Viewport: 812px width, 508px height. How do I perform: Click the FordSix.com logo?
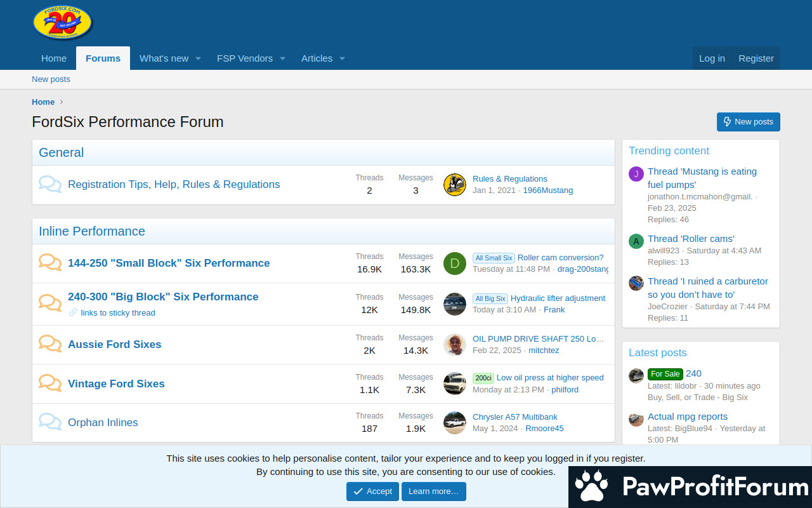click(x=62, y=23)
